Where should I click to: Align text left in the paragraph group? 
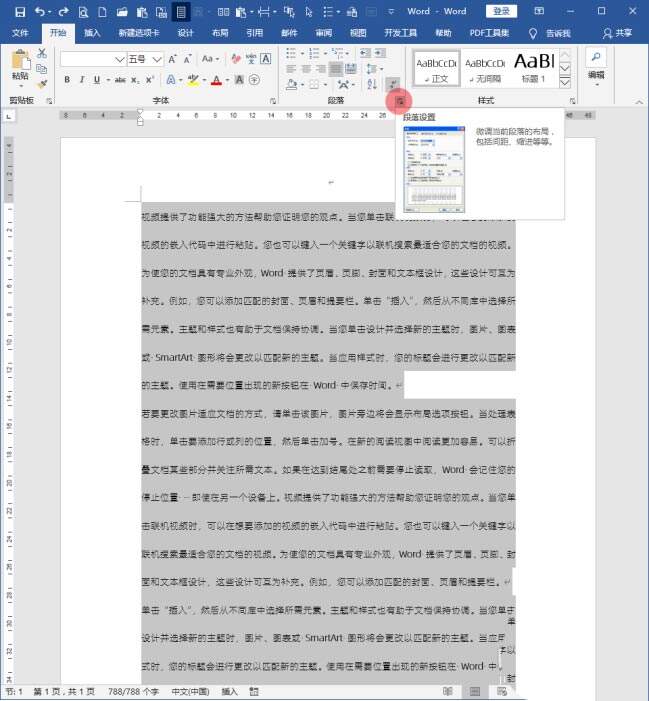291,69
